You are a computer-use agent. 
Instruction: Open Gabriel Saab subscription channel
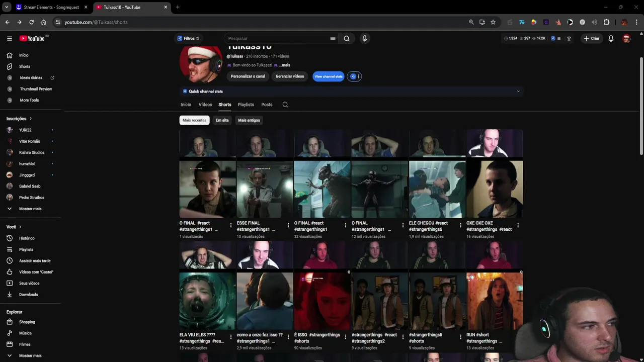pyautogui.click(x=30, y=186)
